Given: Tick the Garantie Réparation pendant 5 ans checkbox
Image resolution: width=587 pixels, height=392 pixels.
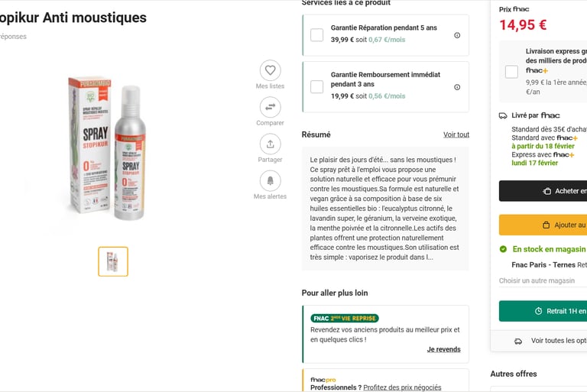Looking at the screenshot, I should pyautogui.click(x=316, y=35).
